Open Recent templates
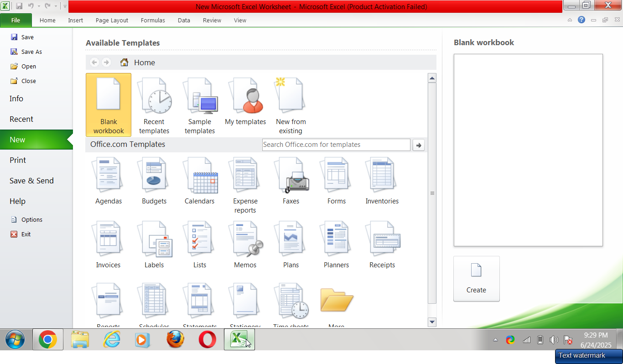 click(154, 105)
